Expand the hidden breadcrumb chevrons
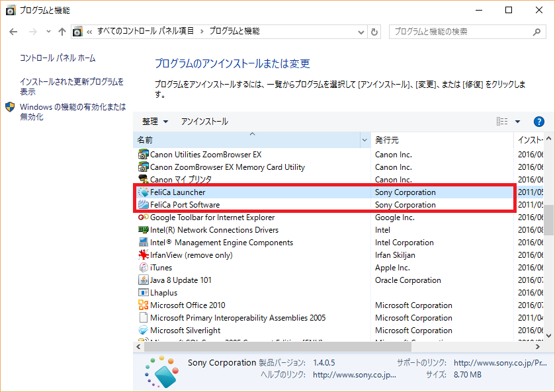This screenshot has width=555, height=392. point(89,32)
